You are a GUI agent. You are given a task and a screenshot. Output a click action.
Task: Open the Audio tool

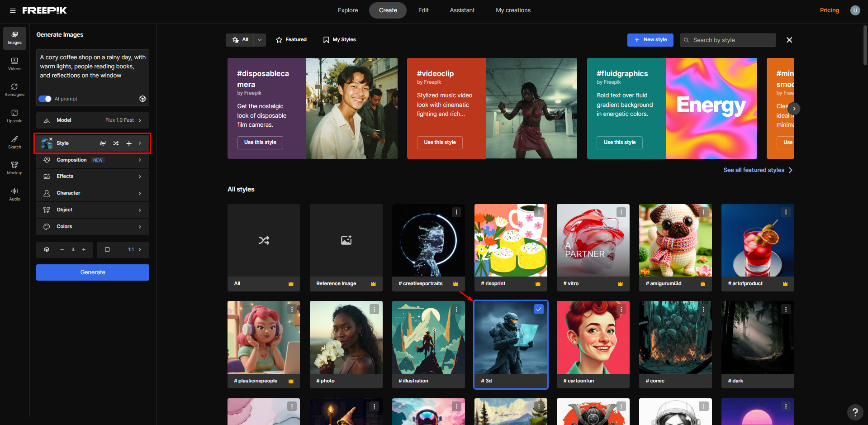tap(14, 194)
